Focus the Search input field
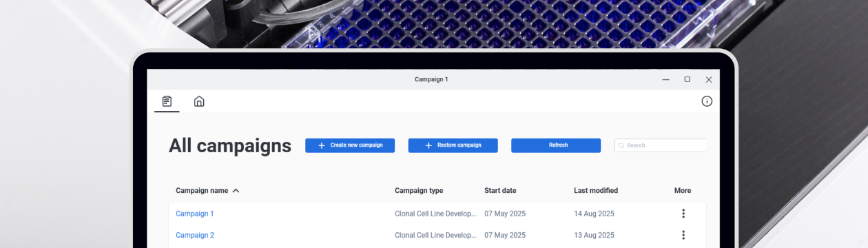The height and width of the screenshot is (248, 868). click(x=661, y=145)
